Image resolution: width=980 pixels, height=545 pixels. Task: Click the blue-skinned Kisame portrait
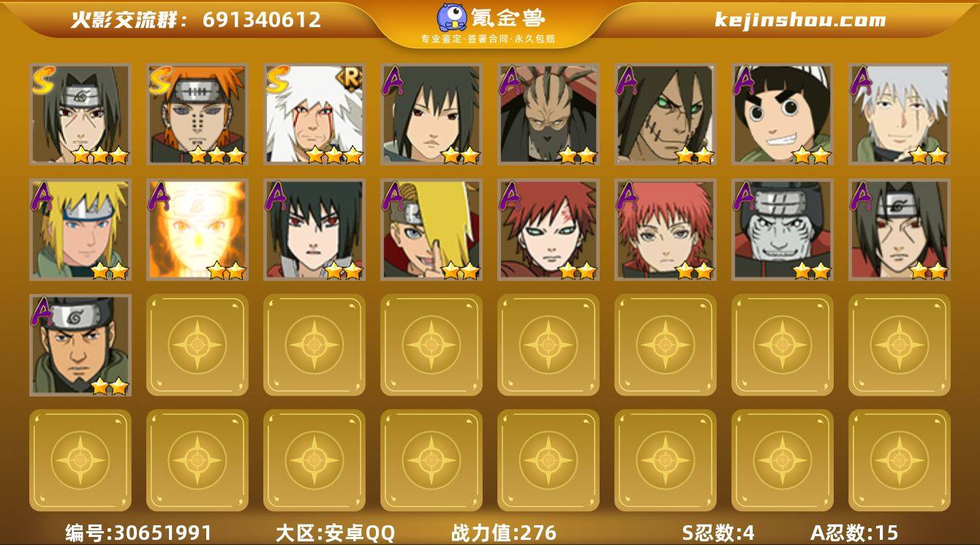tap(783, 230)
